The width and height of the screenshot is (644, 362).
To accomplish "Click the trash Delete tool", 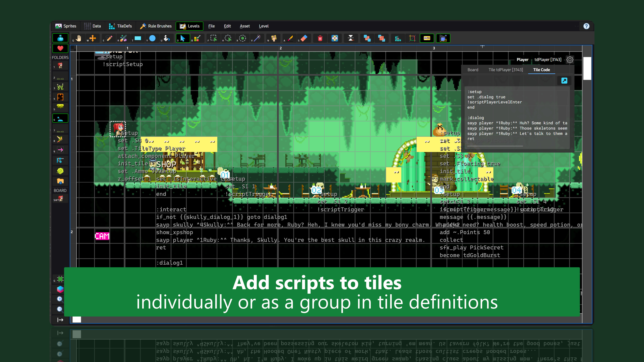I will point(320,38).
